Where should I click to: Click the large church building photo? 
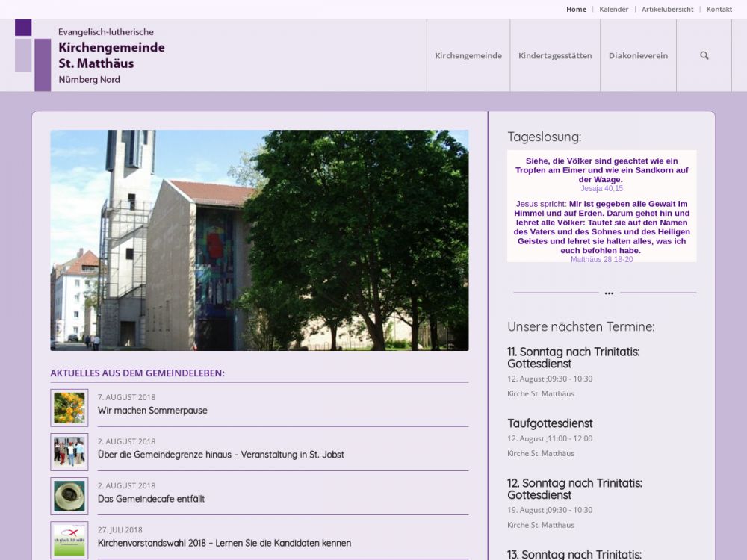point(259,240)
